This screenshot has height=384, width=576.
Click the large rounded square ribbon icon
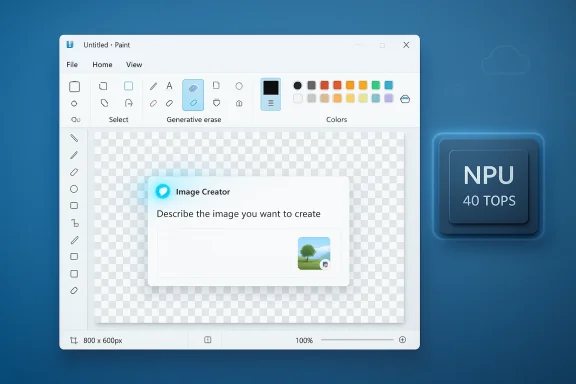click(75, 86)
